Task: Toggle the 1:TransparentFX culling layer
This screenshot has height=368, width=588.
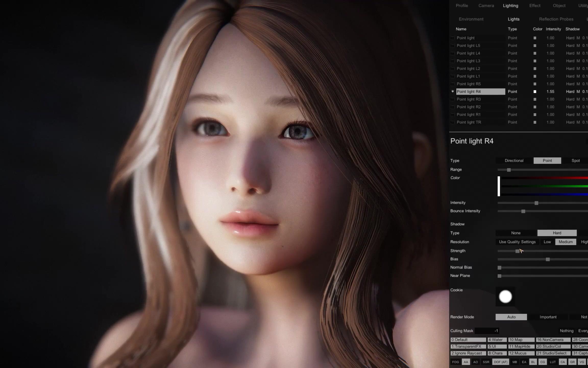Action: pyautogui.click(x=468, y=347)
